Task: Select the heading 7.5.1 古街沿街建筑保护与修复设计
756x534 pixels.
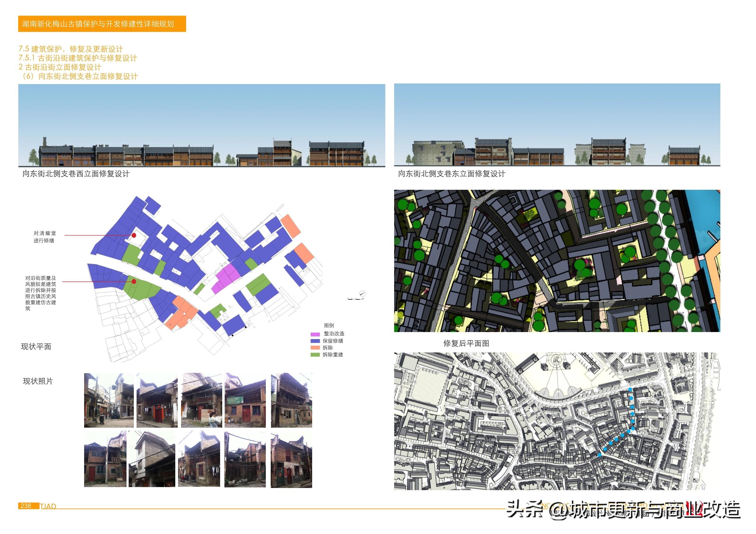Action: pos(78,58)
